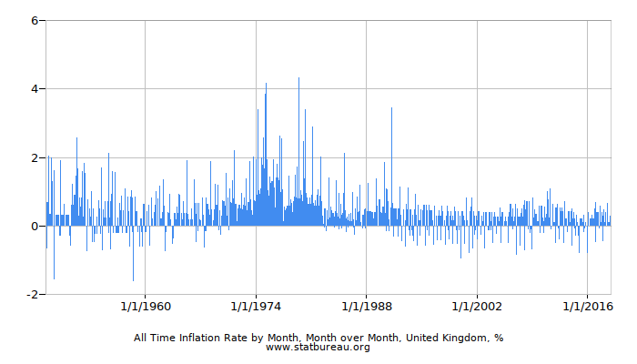Click the x-axis date 1/1/1988
637x364 pixels.
pyautogui.click(x=367, y=307)
